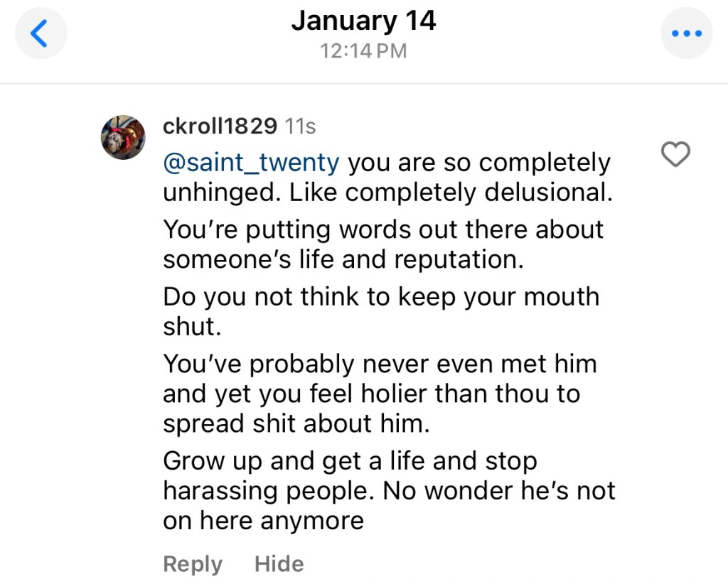
Task: Tap the 11s comment timestamp
Action: [300, 126]
